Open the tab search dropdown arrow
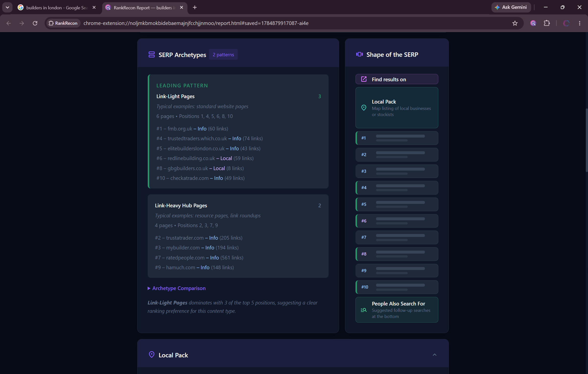Viewport: 588px width, 374px height. 7,7
